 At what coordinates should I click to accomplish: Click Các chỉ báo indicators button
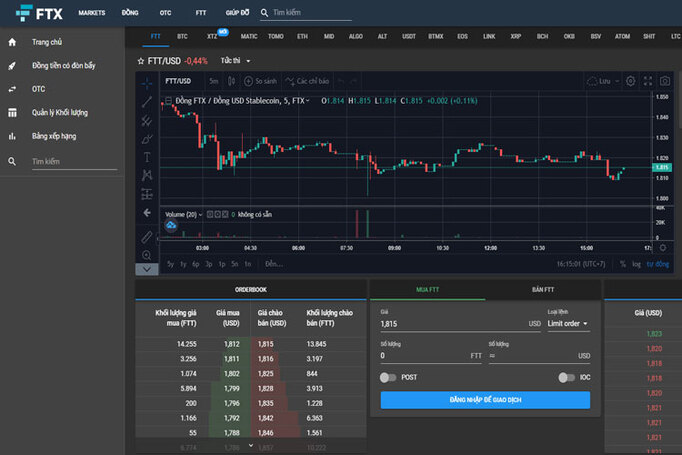pos(307,81)
